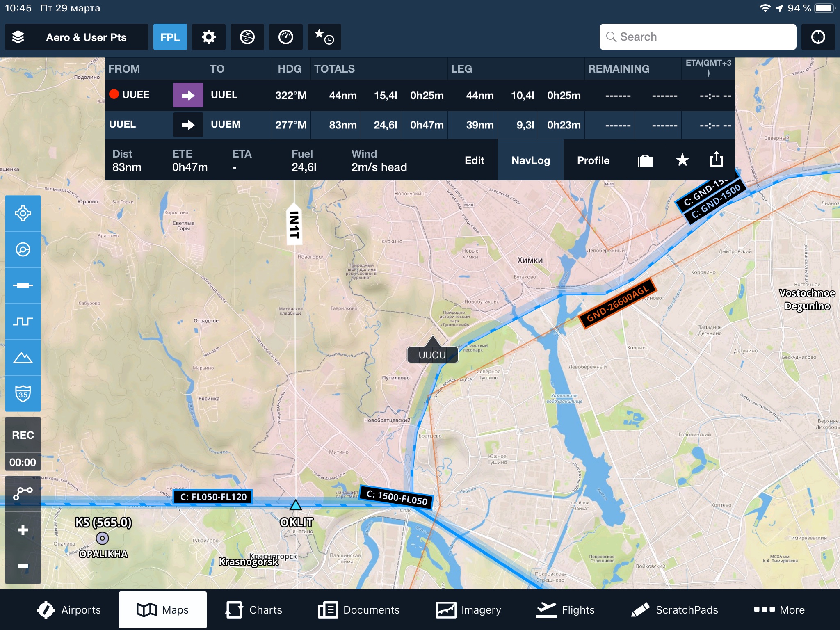Image resolution: width=840 pixels, height=630 pixels.
Task: Open the Airports tab
Action: (69, 610)
